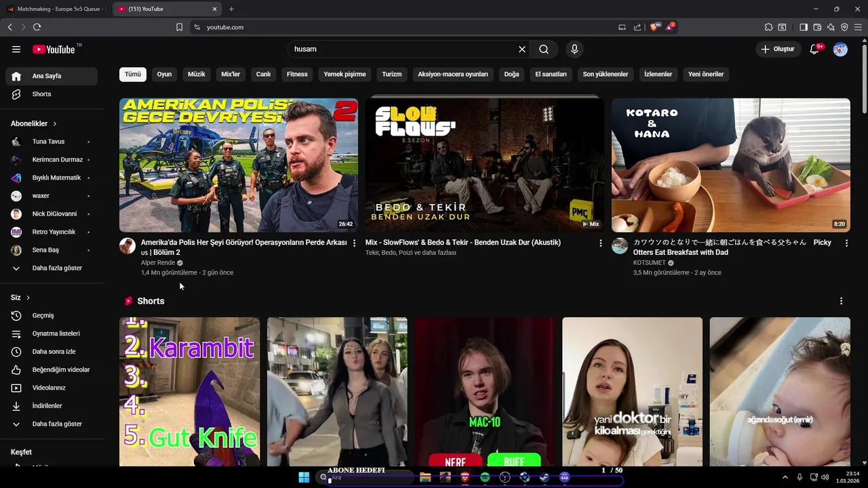Open Retro Yayıncılık channel subscription
The height and width of the screenshot is (488, 868).
[52, 232]
